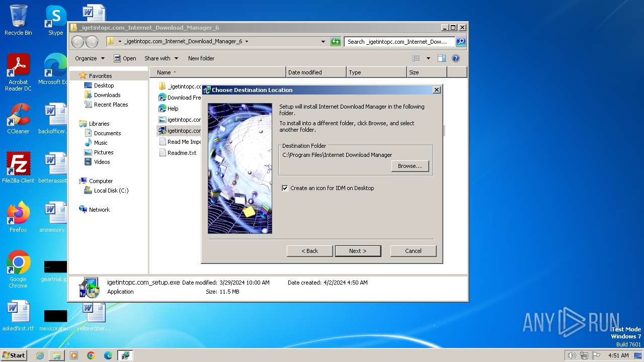Open askedfirst.rtf document icon
The height and width of the screenshot is (362, 644).
pyautogui.click(x=18, y=316)
